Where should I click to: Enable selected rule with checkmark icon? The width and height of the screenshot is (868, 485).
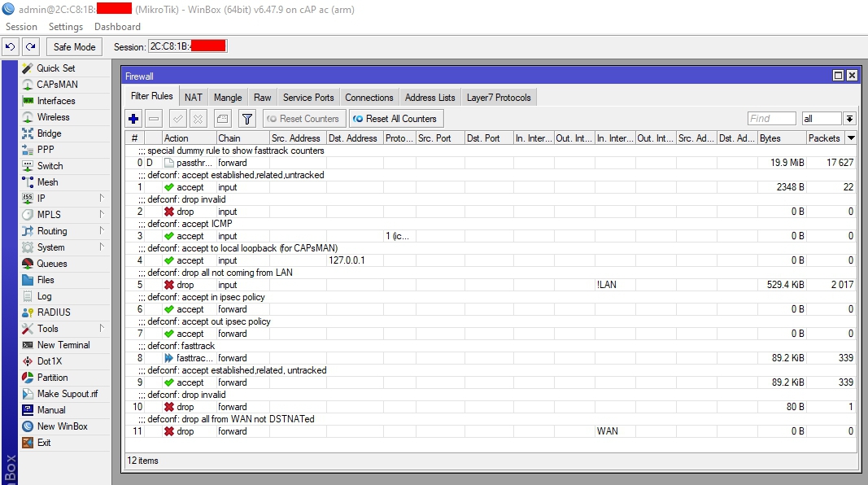tap(177, 119)
